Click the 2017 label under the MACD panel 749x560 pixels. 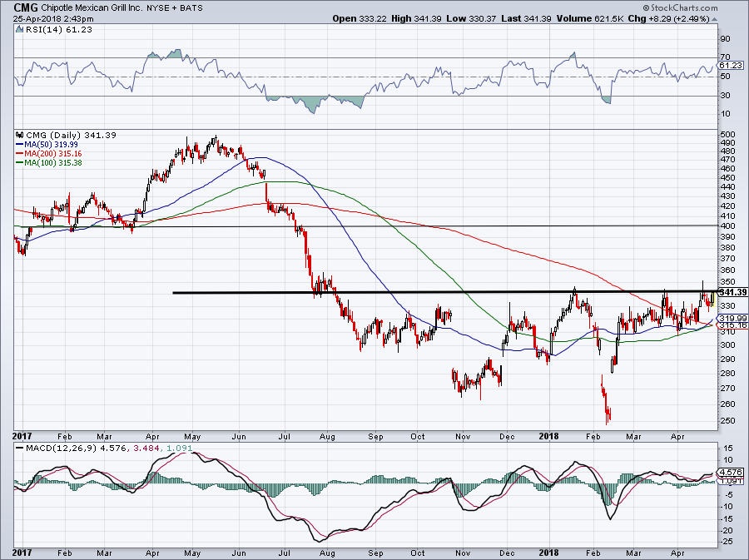pyautogui.click(x=22, y=553)
